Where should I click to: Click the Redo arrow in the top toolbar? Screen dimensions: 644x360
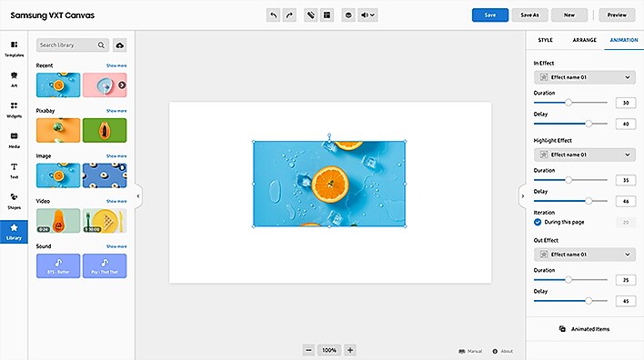[289, 15]
